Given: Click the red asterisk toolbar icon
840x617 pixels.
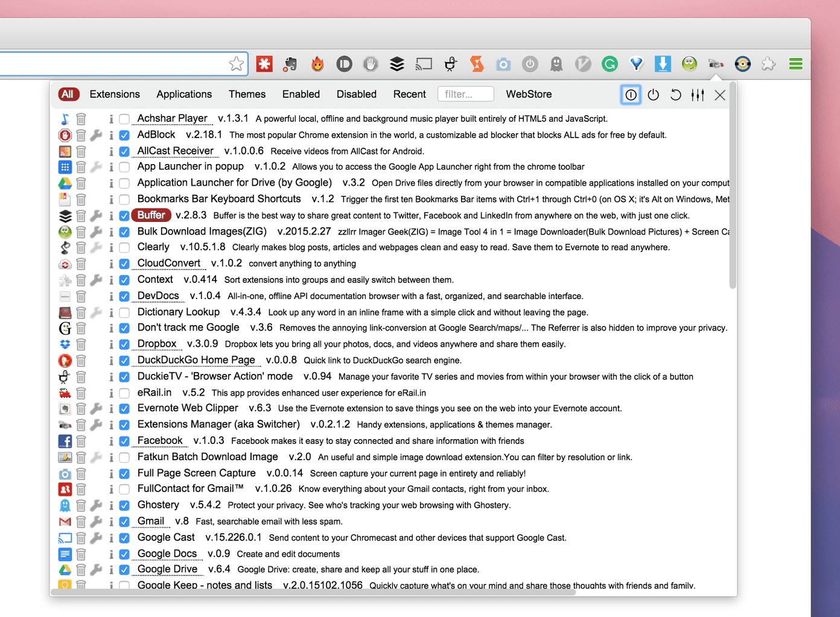Looking at the screenshot, I should 264,64.
